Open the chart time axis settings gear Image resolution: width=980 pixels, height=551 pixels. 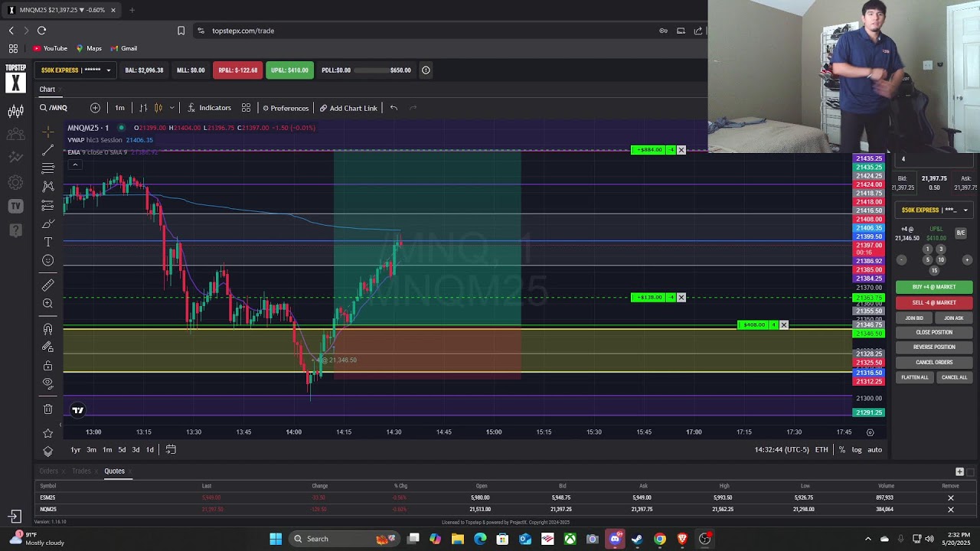pyautogui.click(x=870, y=432)
